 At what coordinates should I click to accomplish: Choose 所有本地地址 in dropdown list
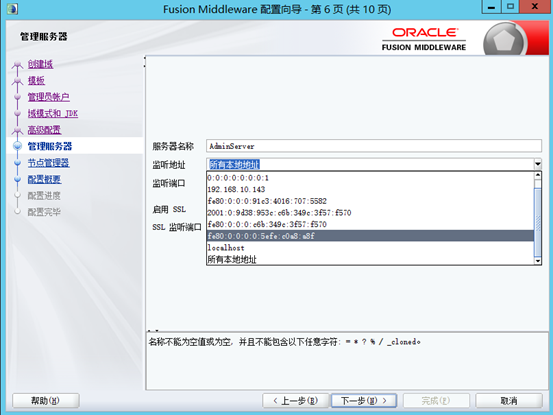click(x=370, y=259)
